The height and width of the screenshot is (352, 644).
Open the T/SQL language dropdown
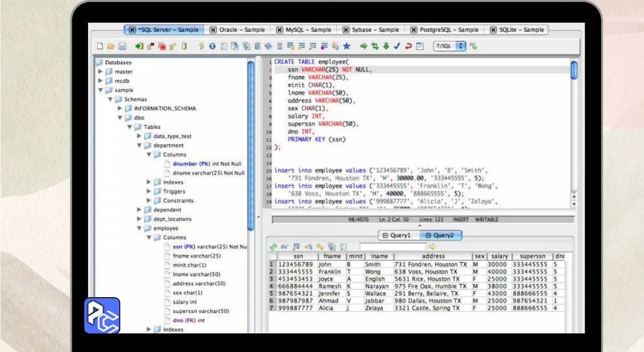click(x=450, y=46)
